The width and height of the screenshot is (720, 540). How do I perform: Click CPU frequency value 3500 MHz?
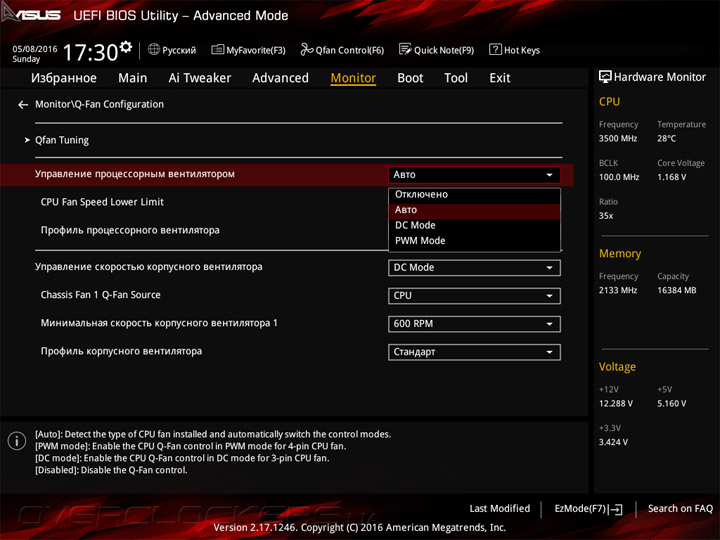pyautogui.click(x=618, y=139)
